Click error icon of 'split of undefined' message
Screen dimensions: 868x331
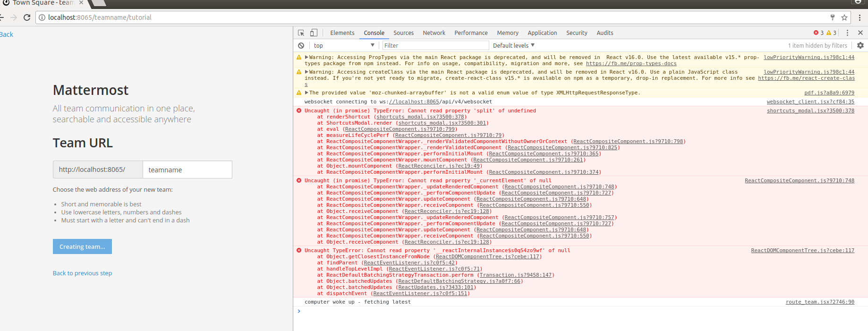[x=298, y=110]
